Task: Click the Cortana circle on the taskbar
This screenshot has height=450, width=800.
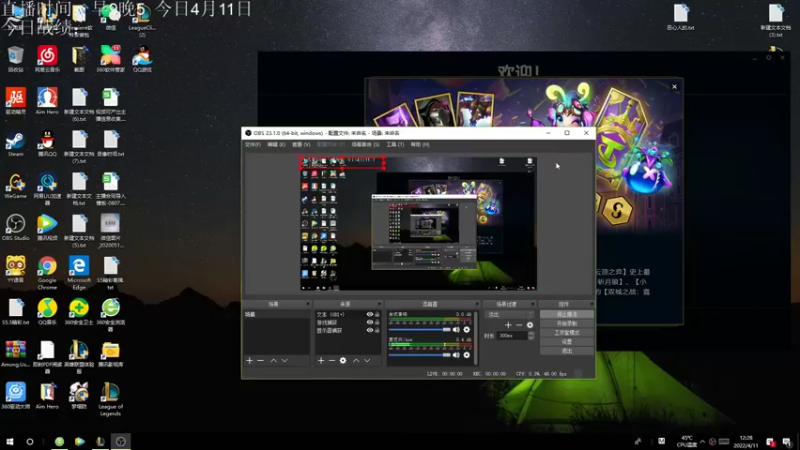Action: 30,441
